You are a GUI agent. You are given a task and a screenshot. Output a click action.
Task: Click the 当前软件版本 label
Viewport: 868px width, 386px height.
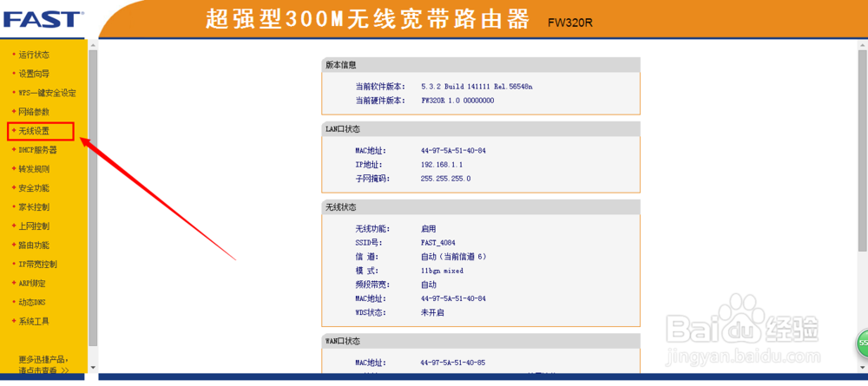click(x=380, y=87)
